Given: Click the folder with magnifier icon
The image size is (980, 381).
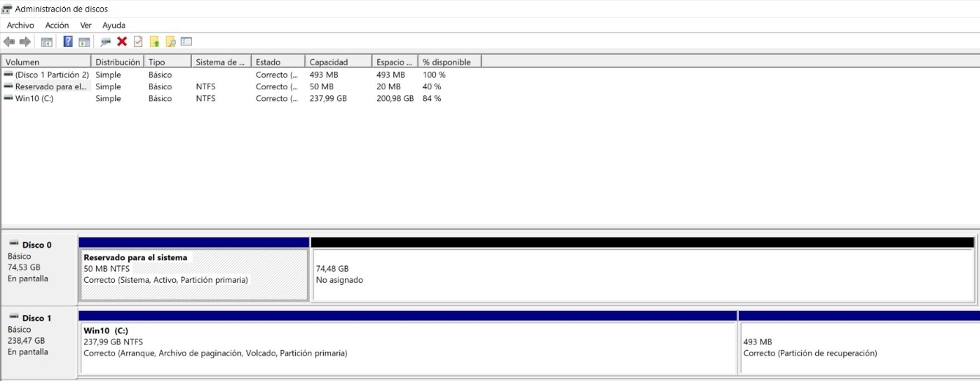Looking at the screenshot, I should click(x=170, y=42).
